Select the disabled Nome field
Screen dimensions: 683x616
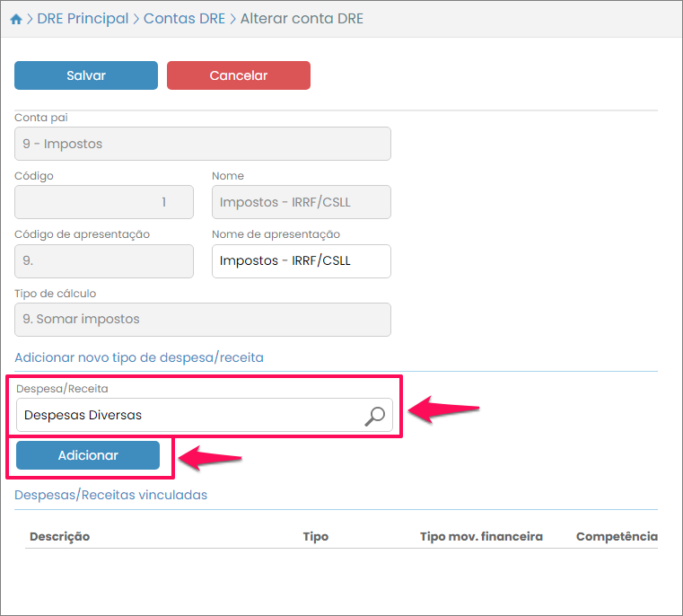301,202
